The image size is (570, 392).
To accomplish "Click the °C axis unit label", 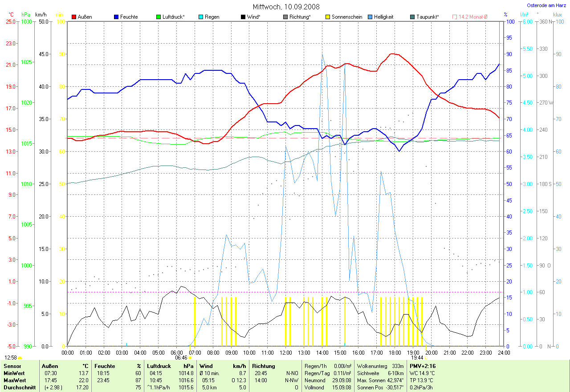I will tap(11, 15).
